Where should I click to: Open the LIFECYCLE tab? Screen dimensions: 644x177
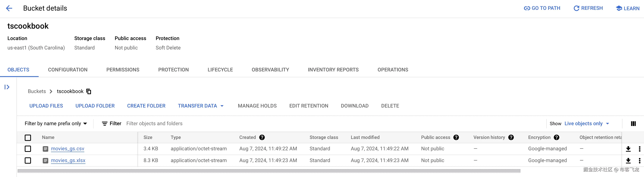point(220,69)
